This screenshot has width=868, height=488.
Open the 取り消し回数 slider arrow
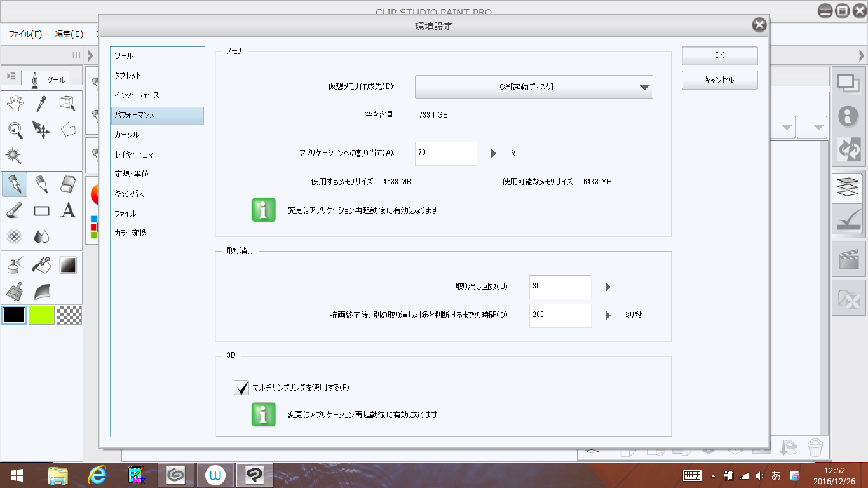607,287
